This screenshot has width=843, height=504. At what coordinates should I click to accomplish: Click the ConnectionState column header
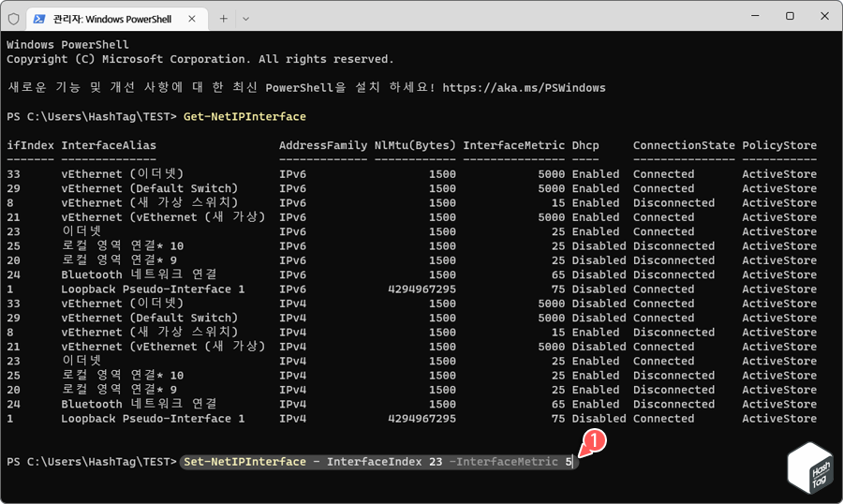[x=684, y=145]
